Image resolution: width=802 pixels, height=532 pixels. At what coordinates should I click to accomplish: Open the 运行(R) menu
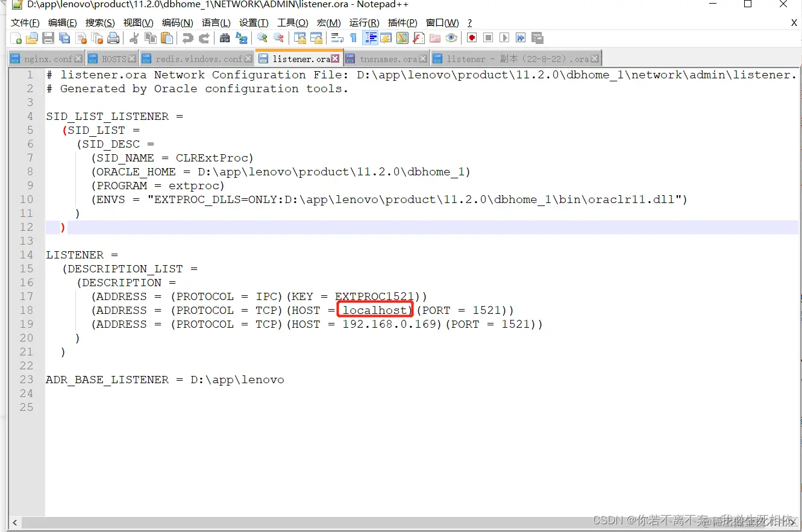(x=365, y=23)
